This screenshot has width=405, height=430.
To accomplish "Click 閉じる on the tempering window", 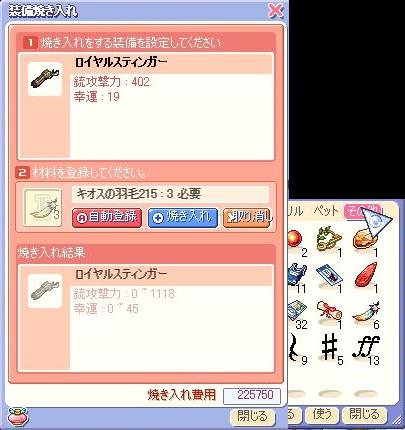I will tap(252, 416).
